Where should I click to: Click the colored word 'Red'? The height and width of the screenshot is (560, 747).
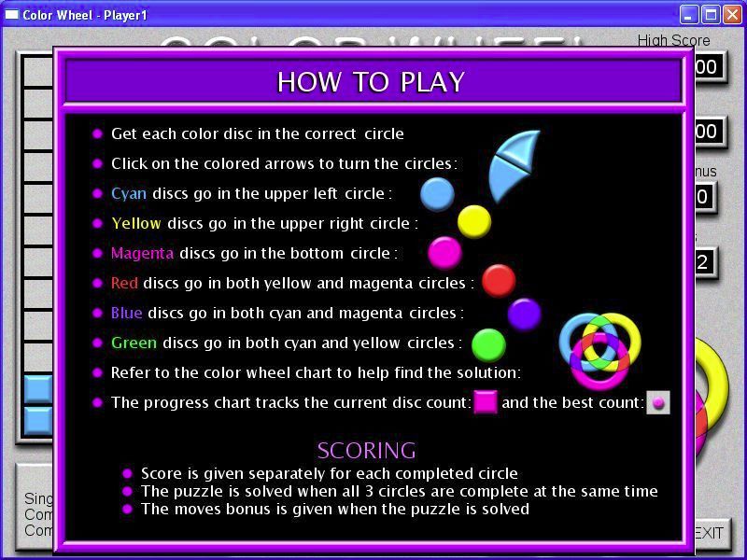pos(124,284)
